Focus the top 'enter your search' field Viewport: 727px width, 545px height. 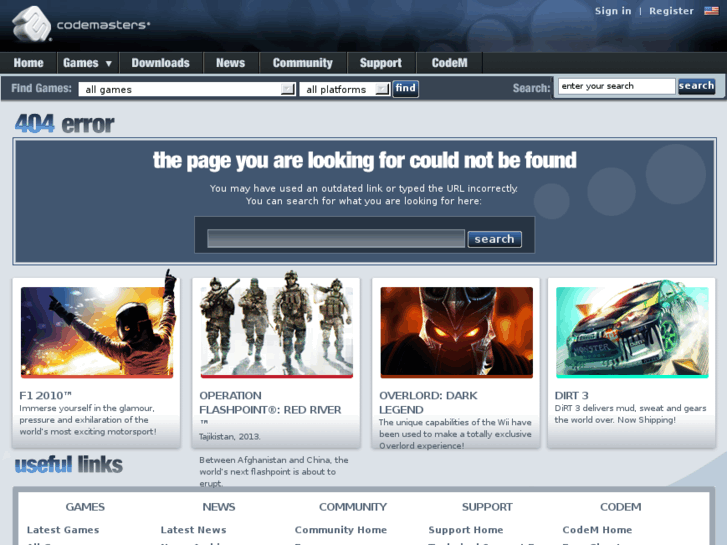coord(616,86)
